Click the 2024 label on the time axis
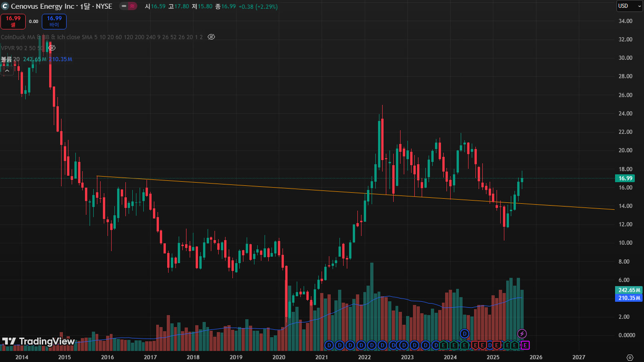This screenshot has width=644, height=362. coord(450,357)
